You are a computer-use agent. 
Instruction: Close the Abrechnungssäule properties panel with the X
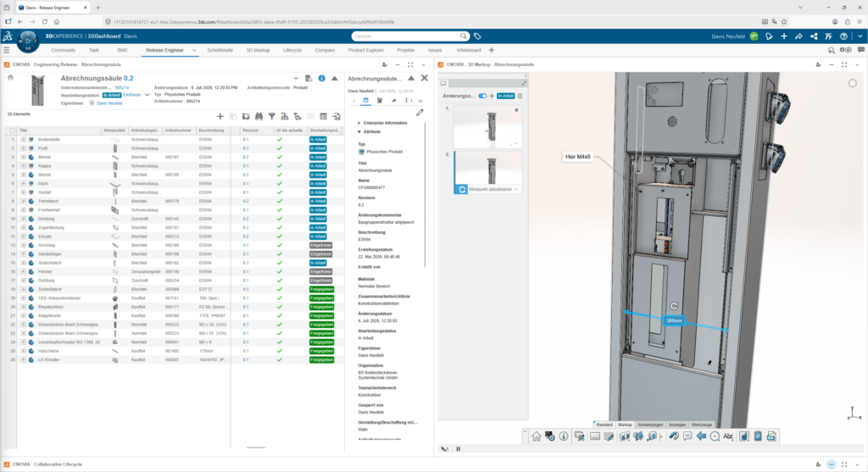click(425, 78)
